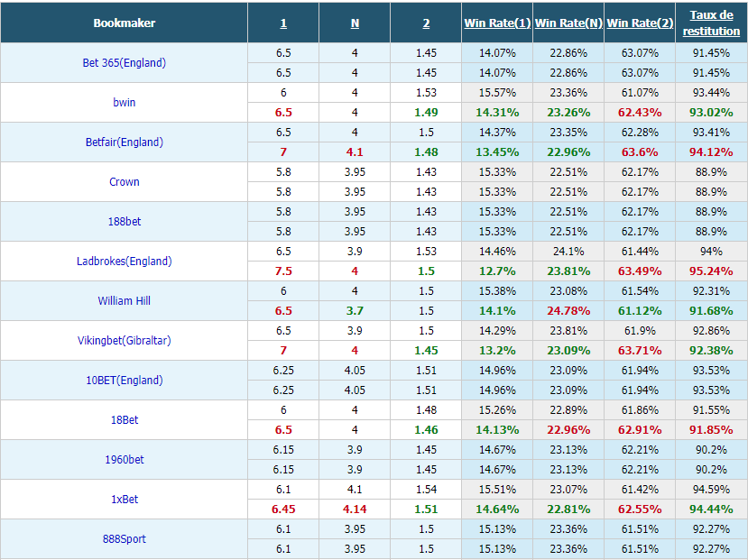Click the Taux de restitution header

coord(711,23)
